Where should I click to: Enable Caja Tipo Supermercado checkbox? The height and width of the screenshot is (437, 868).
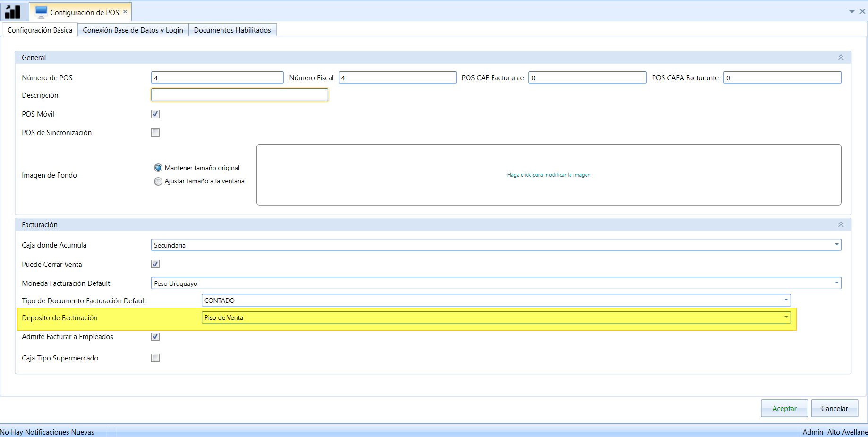(155, 358)
